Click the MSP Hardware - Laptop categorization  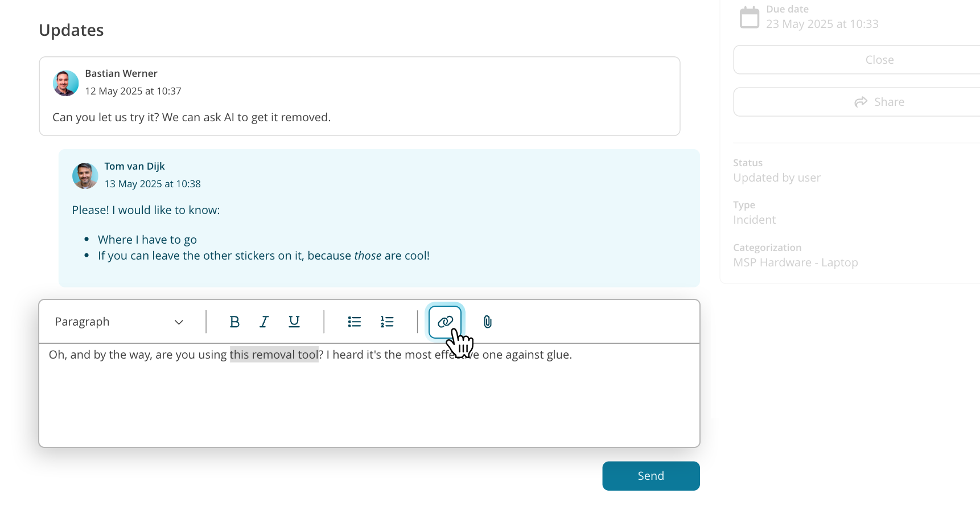796,262
